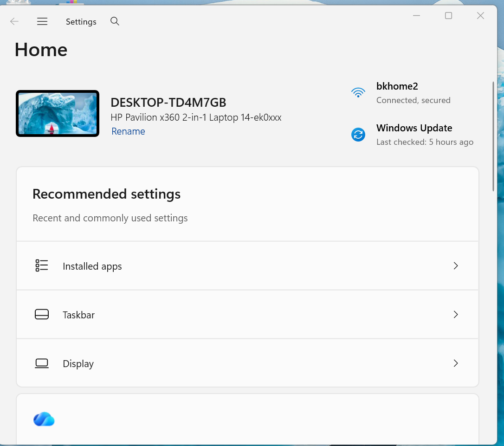Click the Wi-Fi network icon

tap(358, 92)
